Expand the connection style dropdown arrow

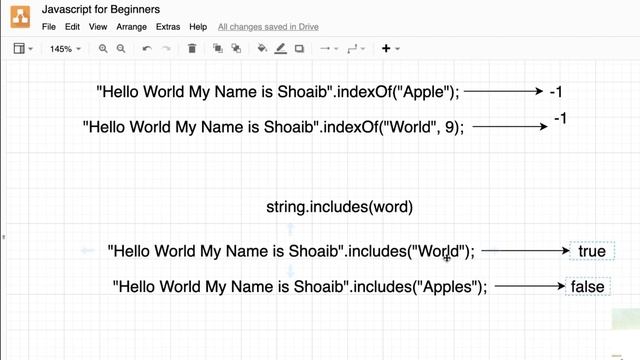click(336, 49)
